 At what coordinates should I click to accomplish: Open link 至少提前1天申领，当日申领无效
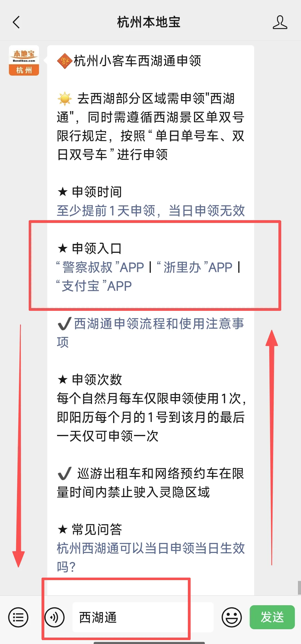(151, 211)
